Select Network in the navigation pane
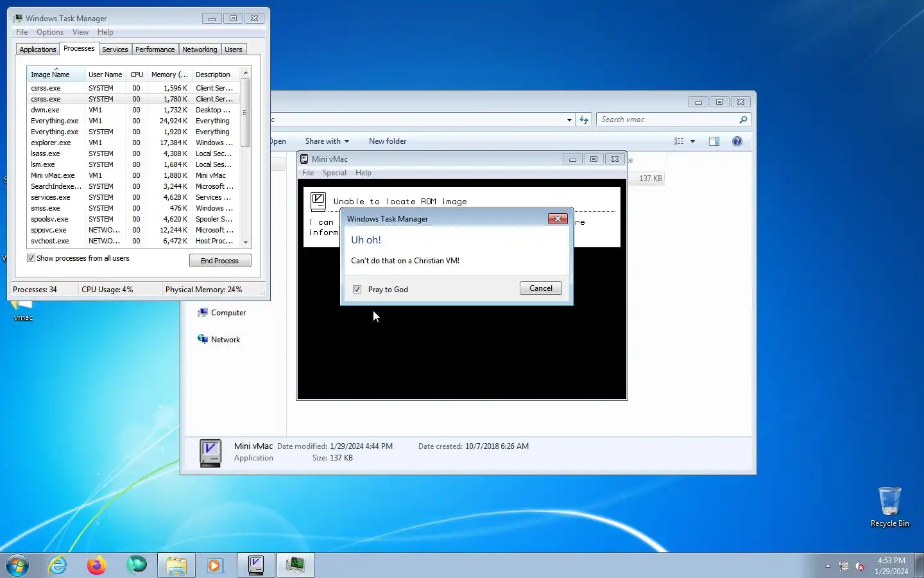Image resolution: width=924 pixels, height=578 pixels. point(219,340)
